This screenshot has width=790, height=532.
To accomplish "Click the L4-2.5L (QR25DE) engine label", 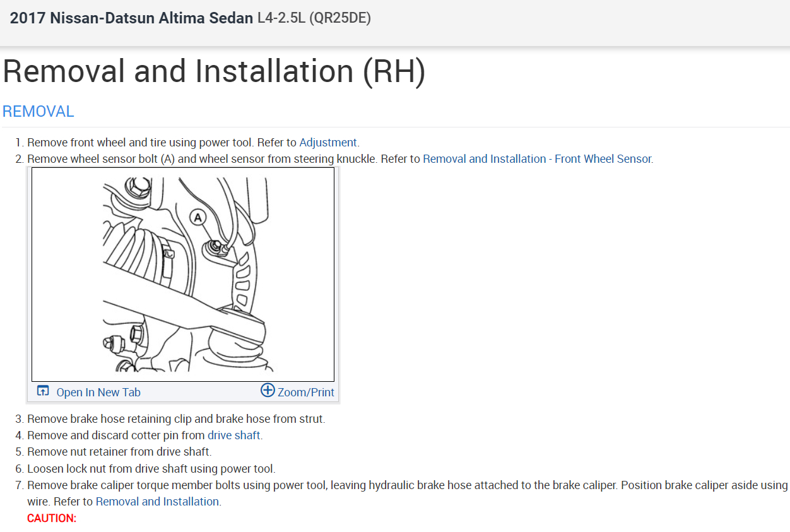I will click(x=314, y=18).
